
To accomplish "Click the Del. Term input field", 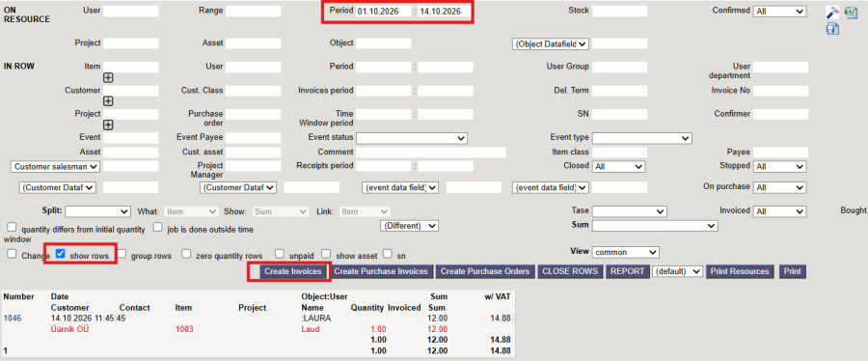I will coord(619,91).
